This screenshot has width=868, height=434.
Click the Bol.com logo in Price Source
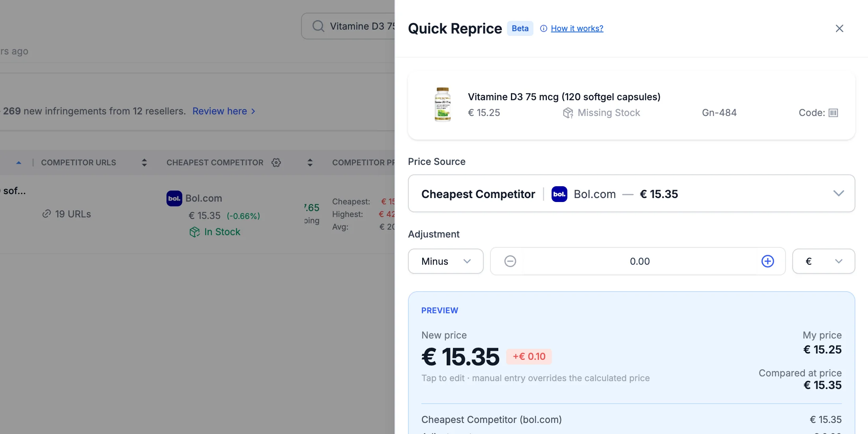tap(559, 194)
